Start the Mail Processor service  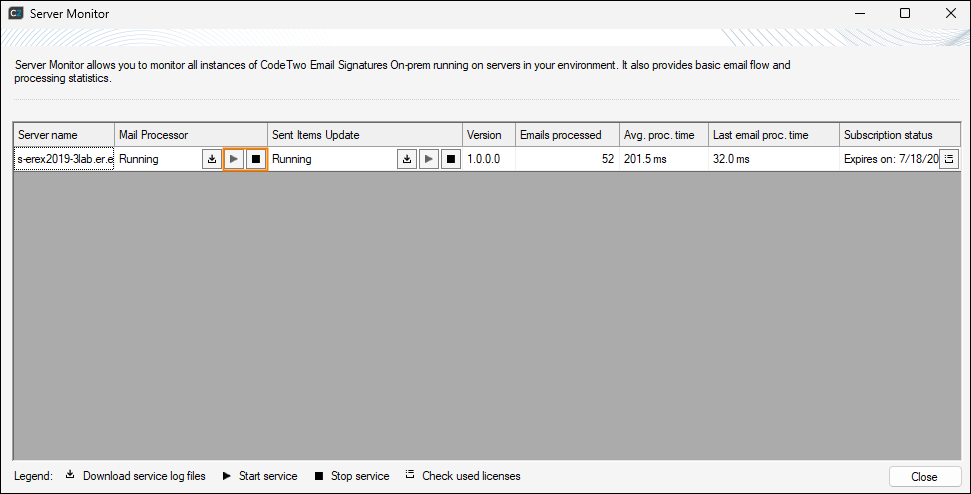click(233, 159)
